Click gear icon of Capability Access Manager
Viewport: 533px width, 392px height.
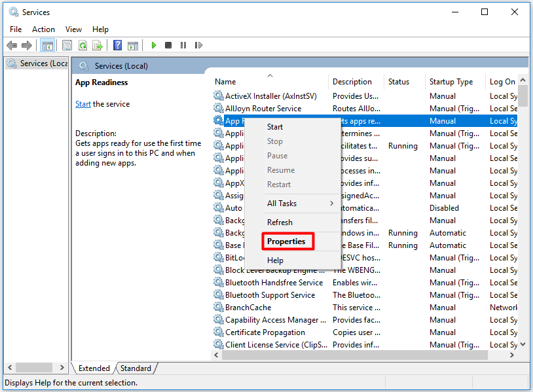click(218, 319)
